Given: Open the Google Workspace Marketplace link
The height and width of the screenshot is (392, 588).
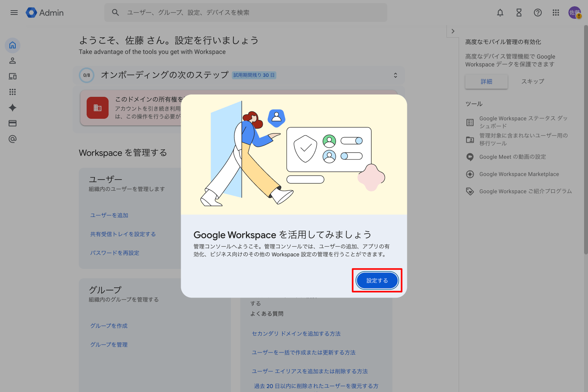Looking at the screenshot, I should (x=519, y=174).
